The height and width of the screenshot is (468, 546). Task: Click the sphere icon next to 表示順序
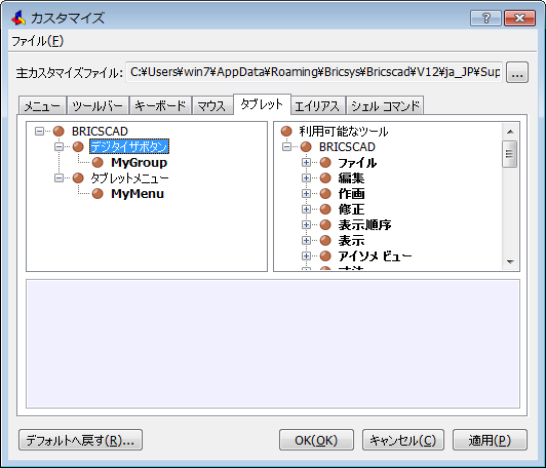(x=325, y=225)
